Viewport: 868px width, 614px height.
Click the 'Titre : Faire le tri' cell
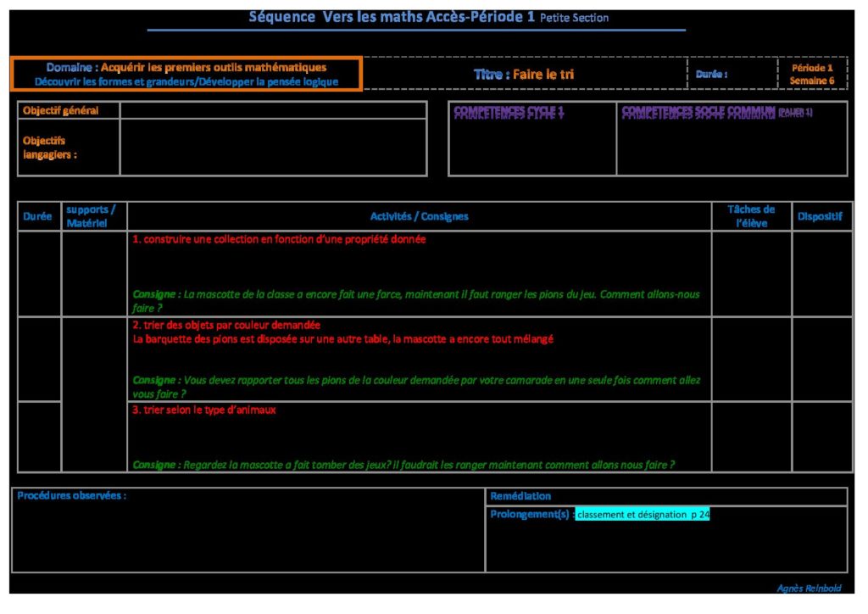tap(523, 75)
